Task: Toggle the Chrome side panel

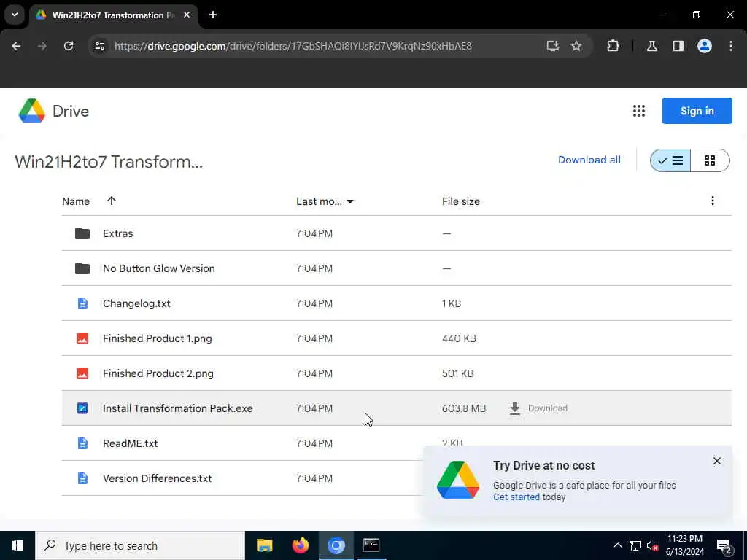Action: [678, 46]
